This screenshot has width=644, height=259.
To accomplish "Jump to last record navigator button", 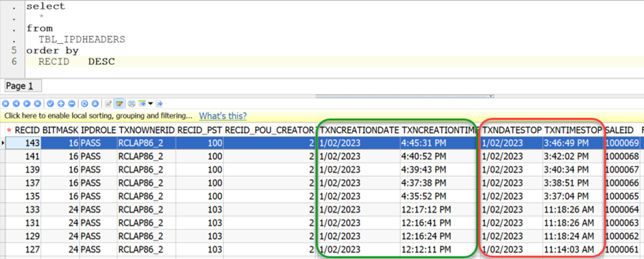I will [x=38, y=103].
